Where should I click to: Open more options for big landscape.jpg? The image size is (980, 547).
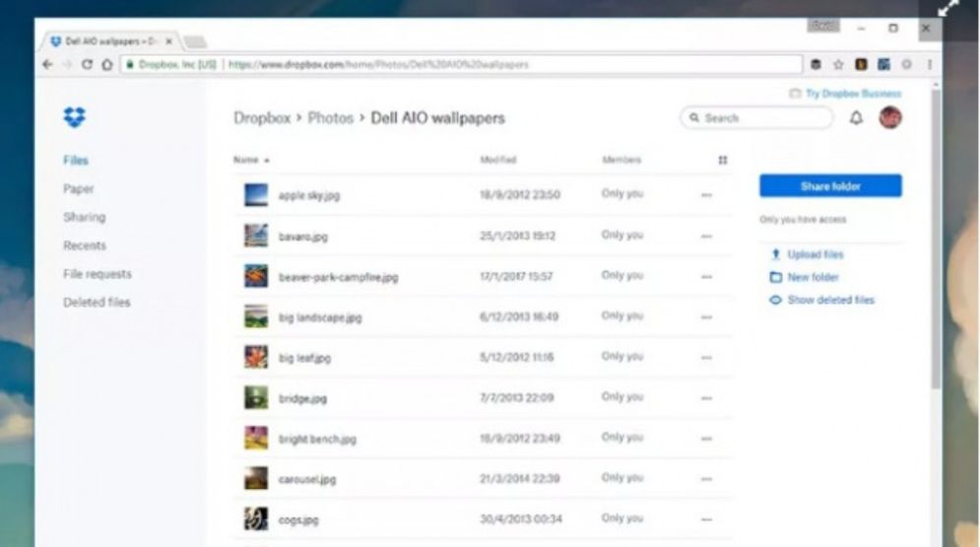click(x=706, y=317)
